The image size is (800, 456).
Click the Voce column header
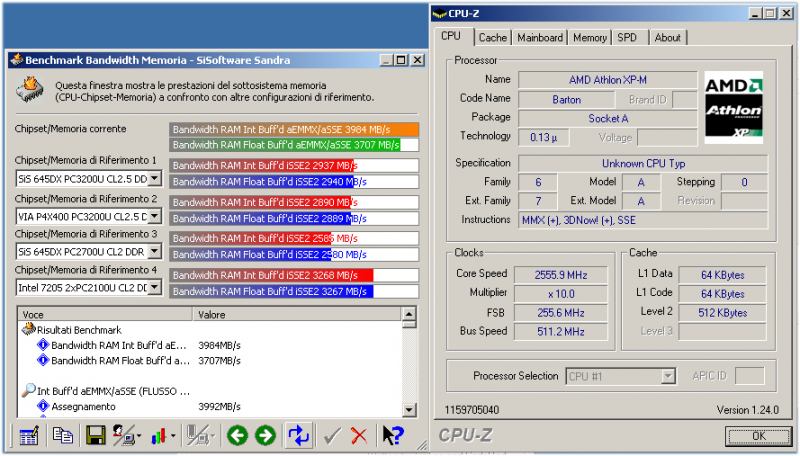click(105, 315)
